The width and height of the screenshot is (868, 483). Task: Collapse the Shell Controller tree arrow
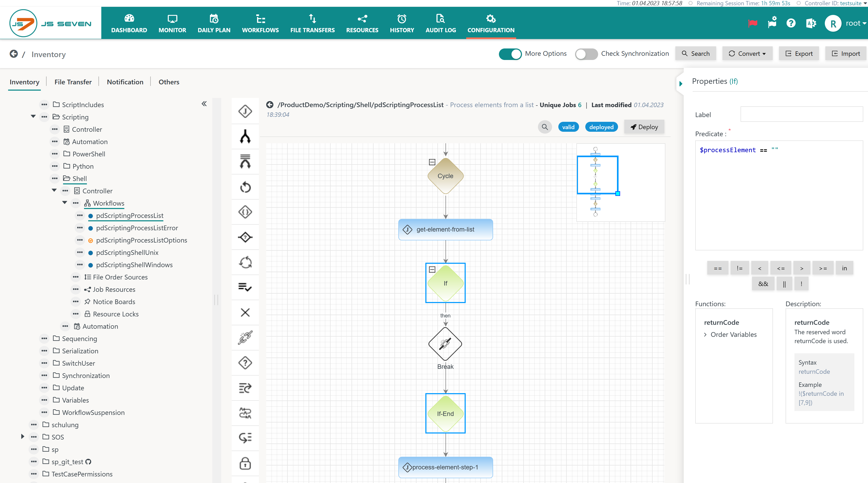(54, 191)
